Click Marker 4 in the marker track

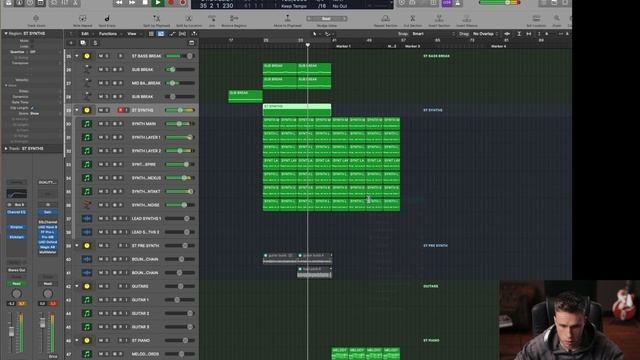(x=498, y=47)
